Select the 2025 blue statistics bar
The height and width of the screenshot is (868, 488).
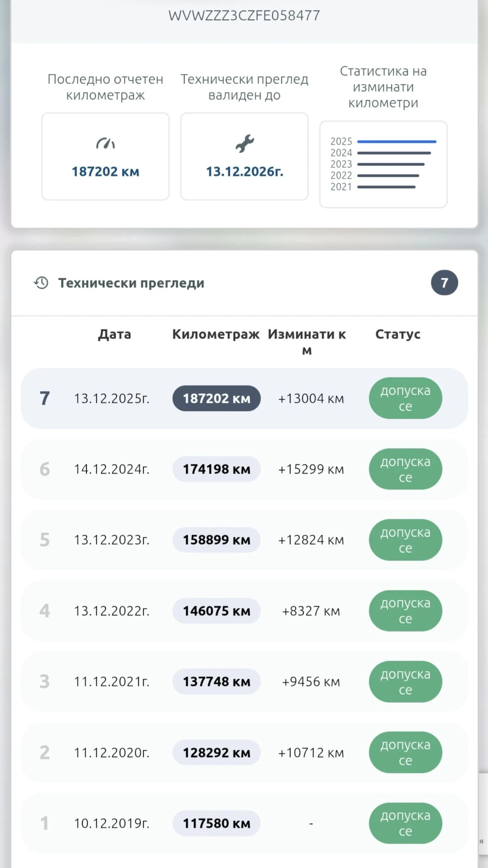[x=397, y=142]
